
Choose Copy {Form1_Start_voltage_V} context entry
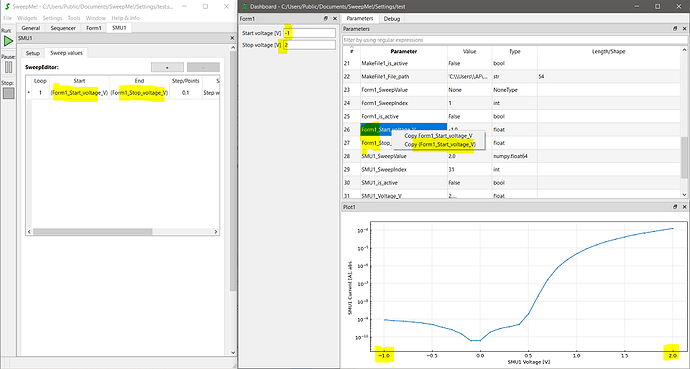tap(440, 144)
